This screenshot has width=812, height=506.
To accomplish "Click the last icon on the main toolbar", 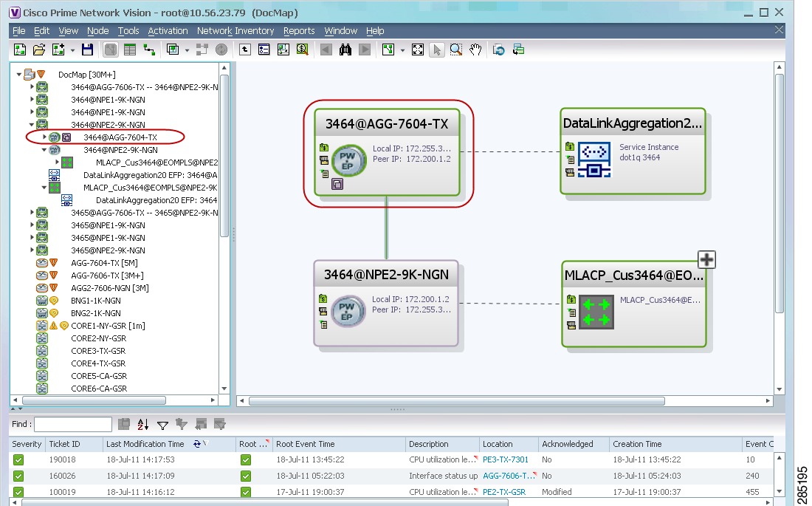I will click(x=518, y=49).
